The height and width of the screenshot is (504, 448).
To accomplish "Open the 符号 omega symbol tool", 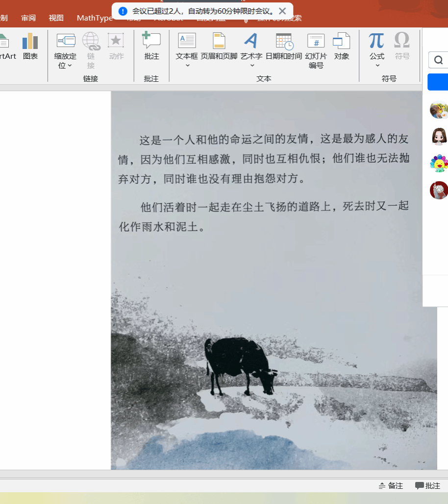I will [402, 46].
